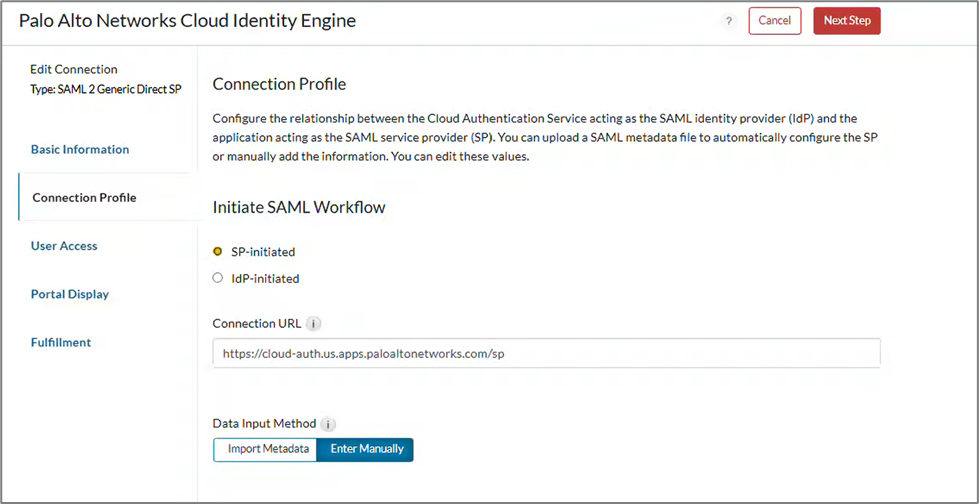Open the Basic Information section
The height and width of the screenshot is (504, 979).
pos(80,150)
